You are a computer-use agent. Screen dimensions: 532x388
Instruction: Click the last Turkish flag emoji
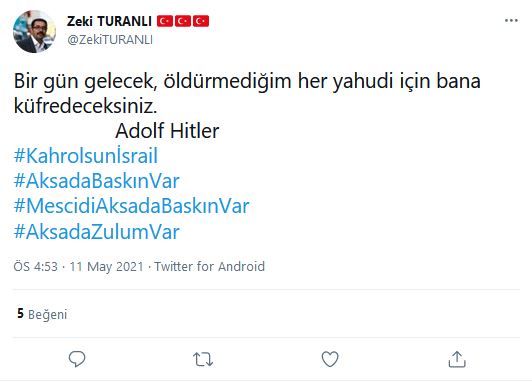[x=201, y=21]
